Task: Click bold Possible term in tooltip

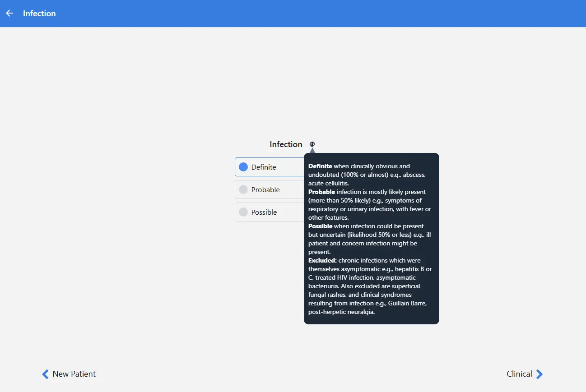Action: [320, 226]
